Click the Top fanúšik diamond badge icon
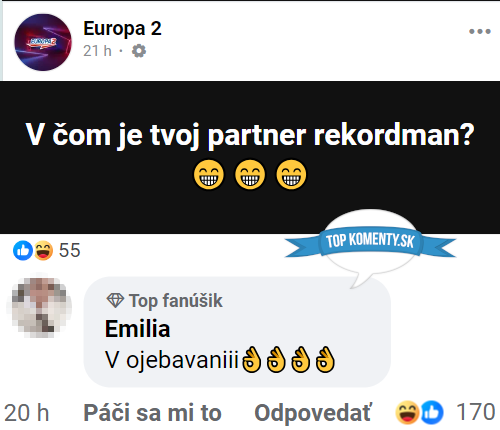The height and width of the screenshot is (430, 500). click(115, 300)
